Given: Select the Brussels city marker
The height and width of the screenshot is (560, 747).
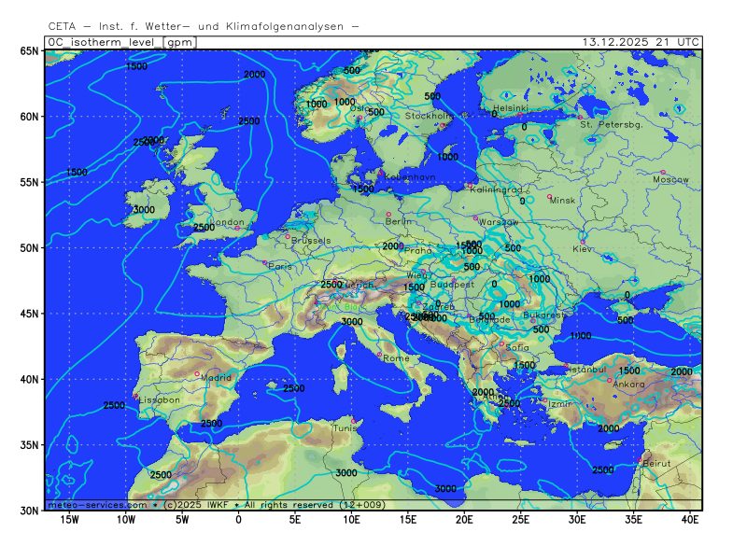Looking at the screenshot, I should point(288,236).
